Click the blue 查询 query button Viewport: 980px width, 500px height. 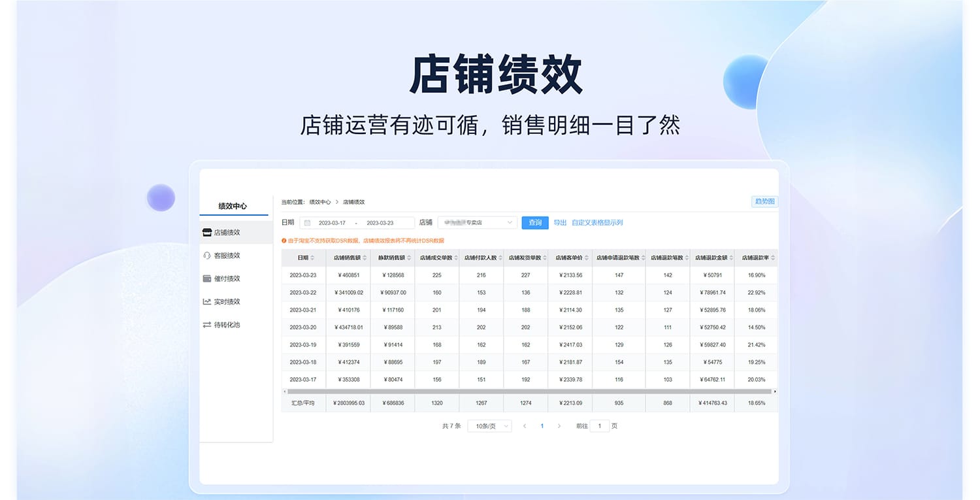tap(535, 223)
